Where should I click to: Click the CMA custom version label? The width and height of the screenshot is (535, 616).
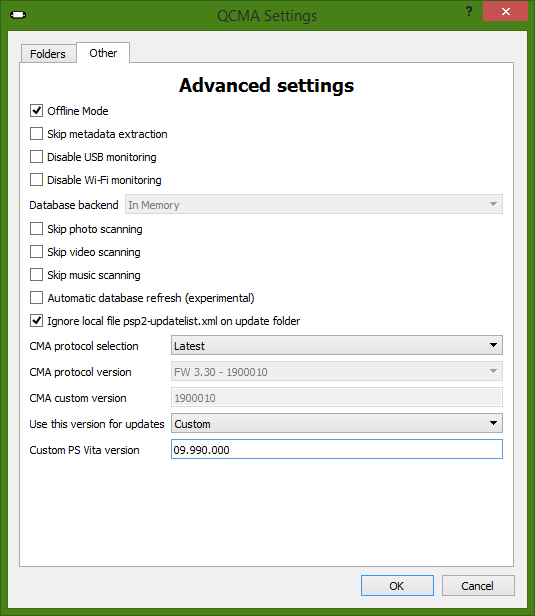78,398
